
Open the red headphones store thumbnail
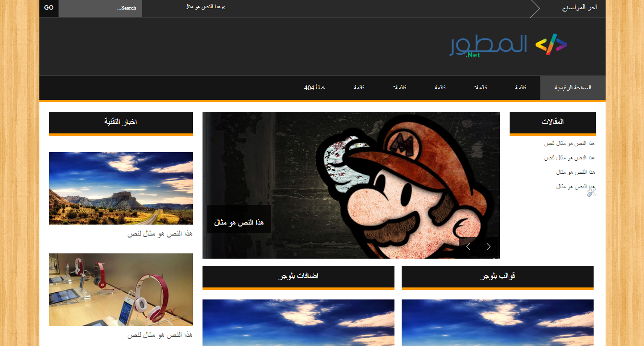coord(121,289)
